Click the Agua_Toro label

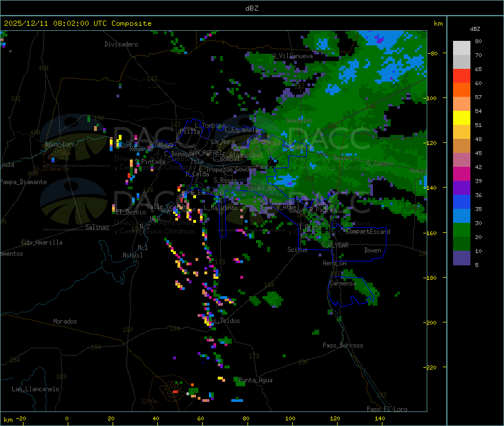pyautogui.click(x=60, y=144)
